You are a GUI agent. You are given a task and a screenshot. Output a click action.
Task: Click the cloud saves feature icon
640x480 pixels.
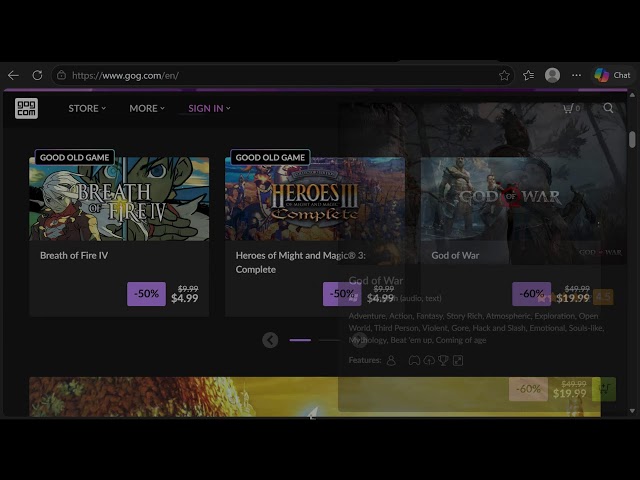[x=429, y=360]
